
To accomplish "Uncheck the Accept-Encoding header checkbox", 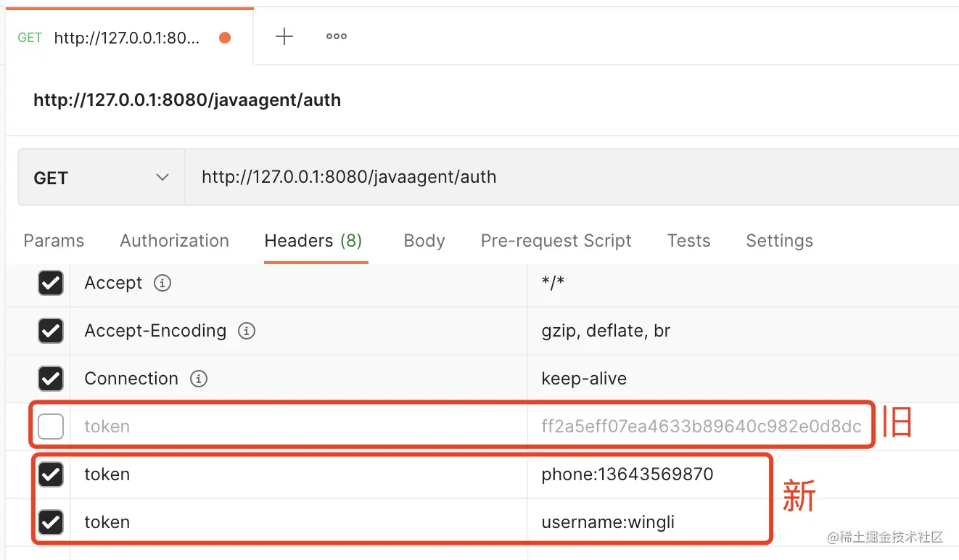I will [x=51, y=331].
